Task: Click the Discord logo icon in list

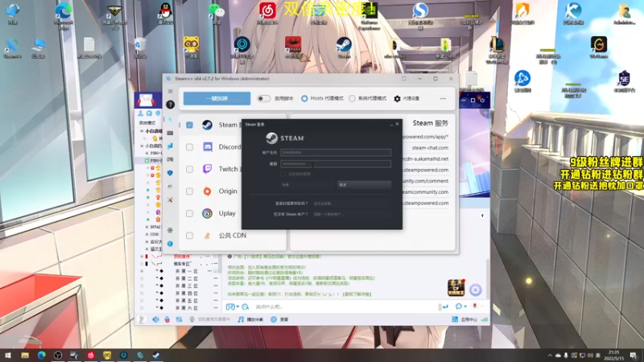Action: [x=208, y=147]
